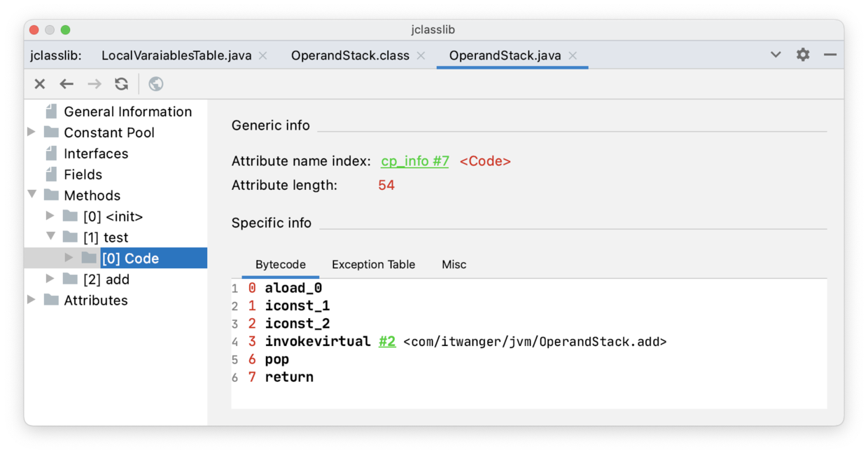Close the LocalVaraiablesTable.java tab
This screenshot has height=454, width=868.
pyautogui.click(x=263, y=55)
